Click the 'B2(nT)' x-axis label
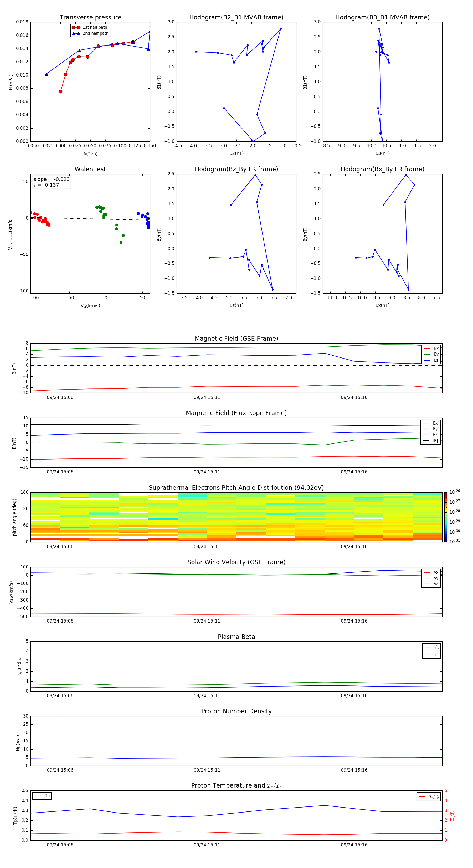 point(236,153)
